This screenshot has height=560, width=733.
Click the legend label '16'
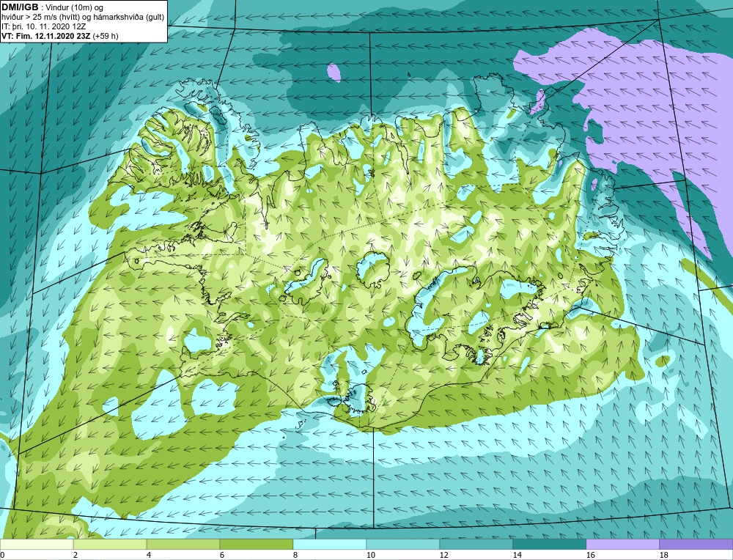(590, 555)
